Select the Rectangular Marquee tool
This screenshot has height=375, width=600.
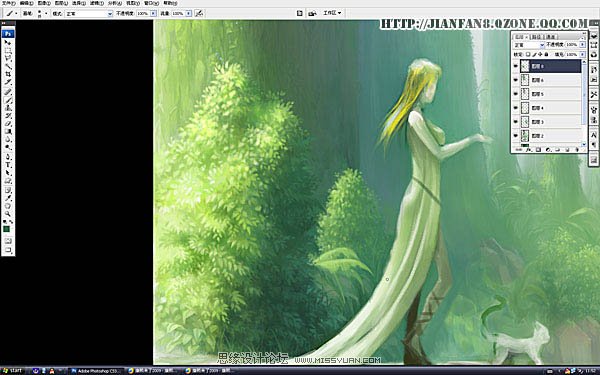pos(8,50)
